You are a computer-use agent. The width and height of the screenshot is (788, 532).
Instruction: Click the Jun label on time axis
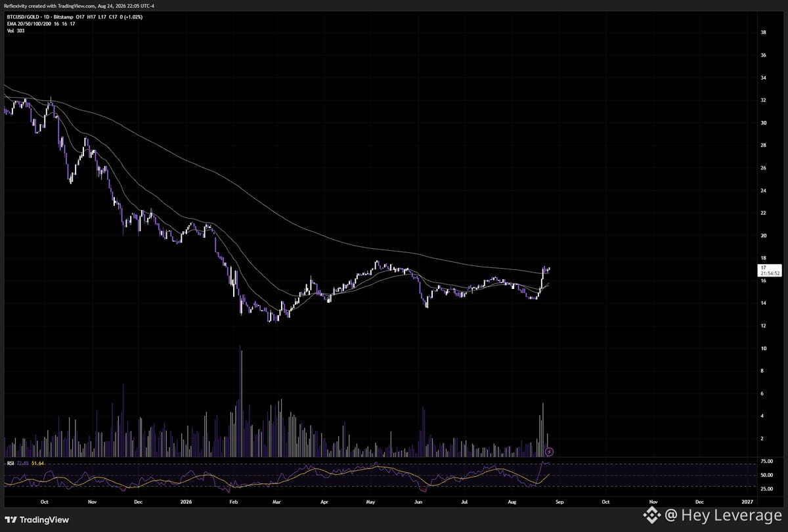coord(418,501)
